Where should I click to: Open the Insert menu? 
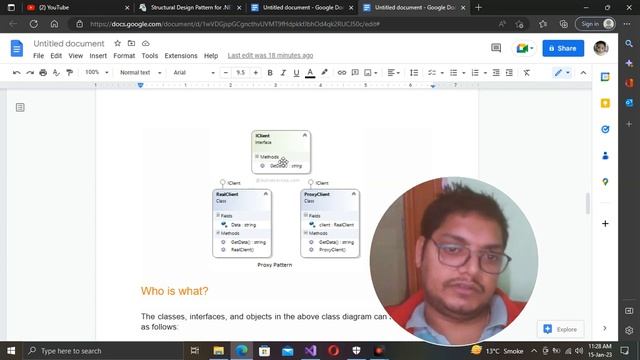(98, 56)
